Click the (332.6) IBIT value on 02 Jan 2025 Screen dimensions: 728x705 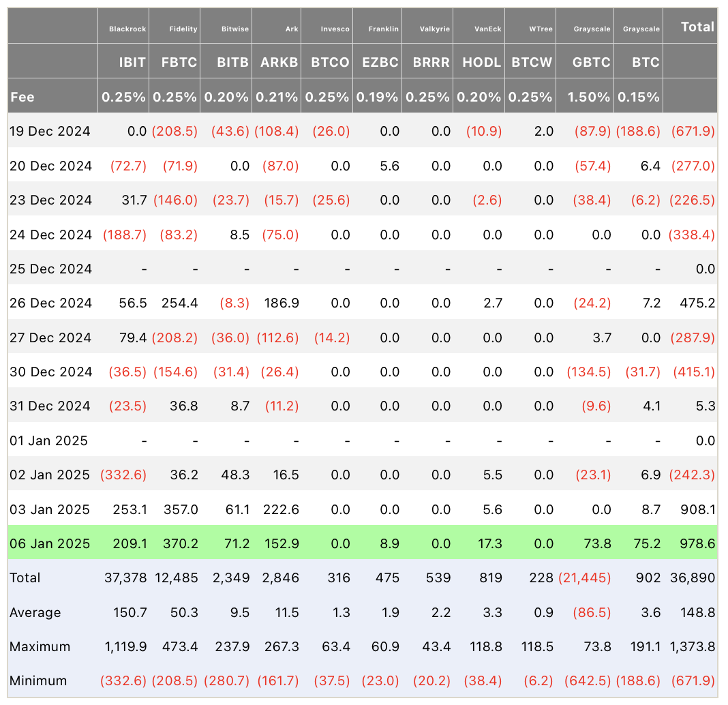(x=123, y=475)
